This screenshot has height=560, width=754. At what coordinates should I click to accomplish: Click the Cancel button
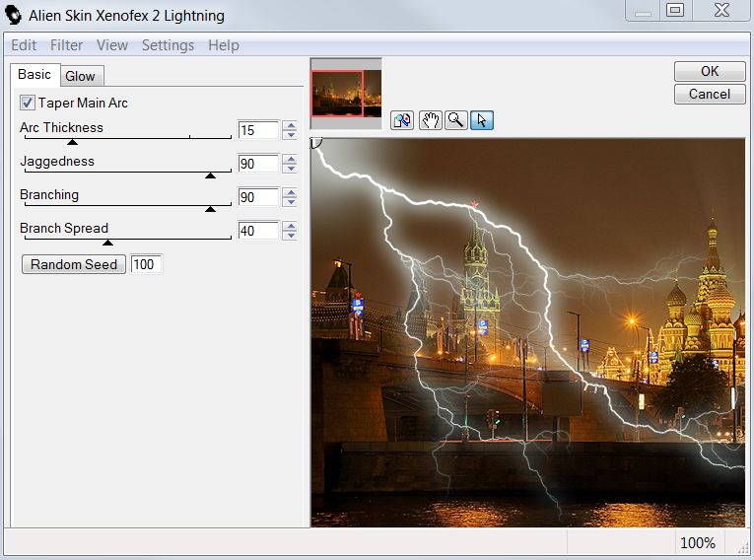(x=710, y=94)
